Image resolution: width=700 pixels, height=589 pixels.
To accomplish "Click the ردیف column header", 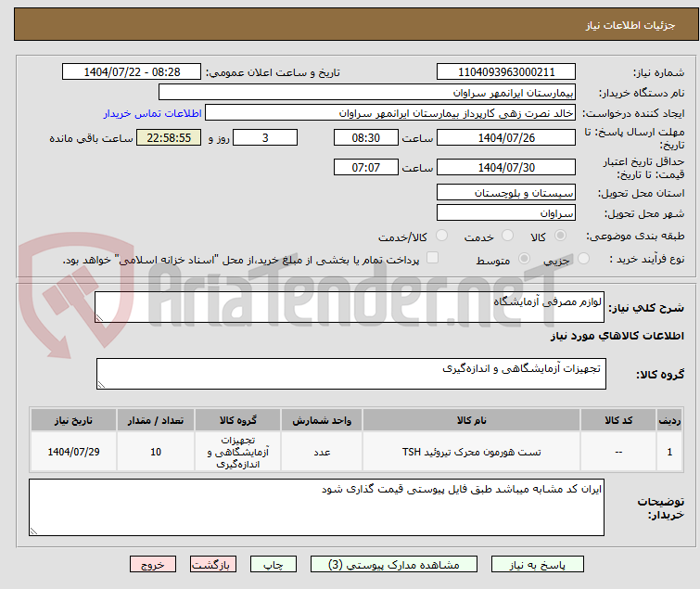I will pos(669,420).
